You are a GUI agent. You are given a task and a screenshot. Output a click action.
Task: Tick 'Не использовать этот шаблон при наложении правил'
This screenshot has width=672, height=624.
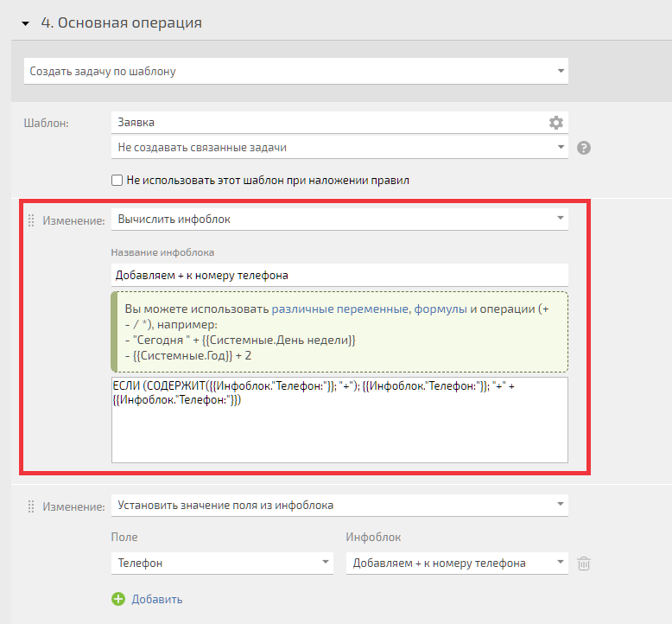(117, 180)
